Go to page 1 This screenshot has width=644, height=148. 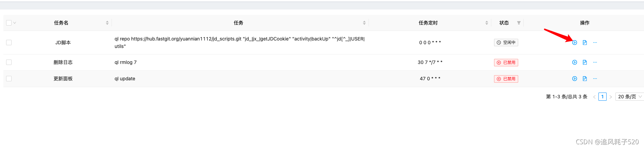tap(603, 97)
